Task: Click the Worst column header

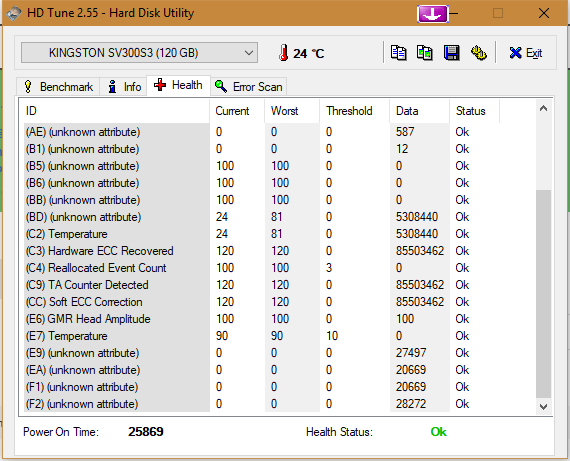Action: [292, 111]
